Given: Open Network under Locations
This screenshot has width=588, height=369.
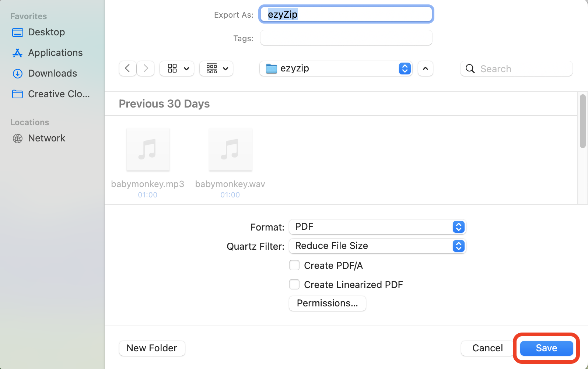Looking at the screenshot, I should pyautogui.click(x=47, y=138).
